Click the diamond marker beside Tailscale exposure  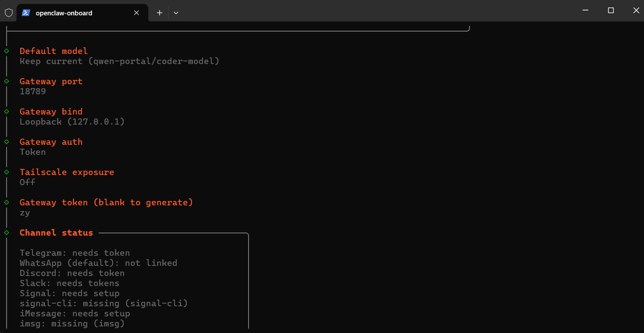[x=7, y=172]
